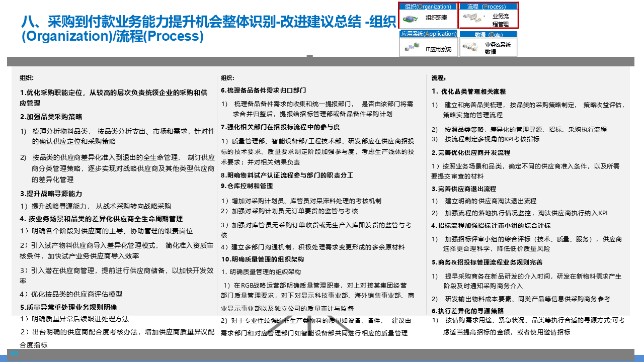644x362 pixels.
Task: Click the 组织职责 icon in the Organization box
Action: pyautogui.click(x=412, y=18)
